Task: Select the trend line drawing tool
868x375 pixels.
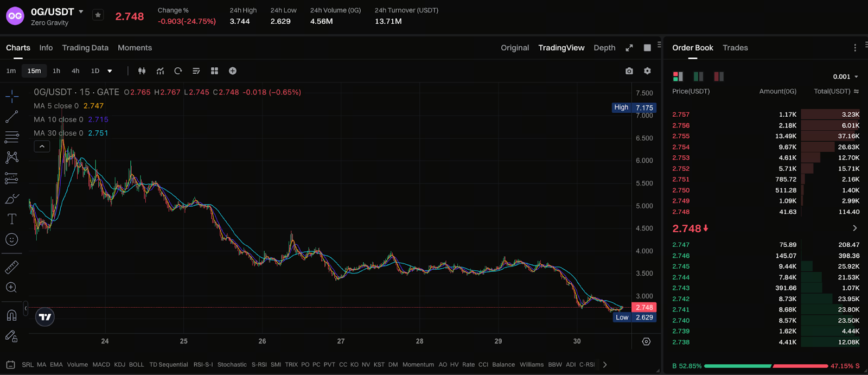Action: 12,117
